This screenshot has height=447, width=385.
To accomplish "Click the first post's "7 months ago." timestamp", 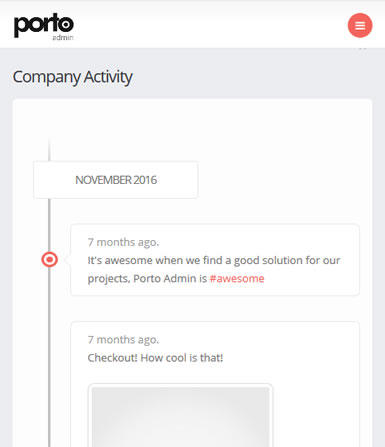I will [x=123, y=242].
